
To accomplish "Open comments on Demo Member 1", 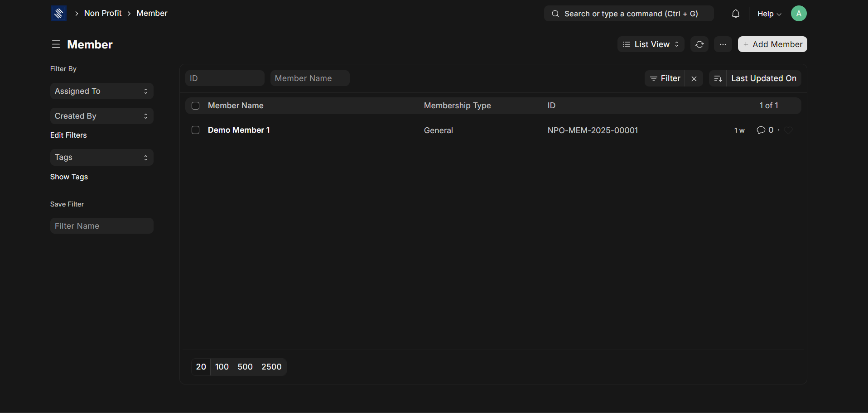I will [x=761, y=130].
